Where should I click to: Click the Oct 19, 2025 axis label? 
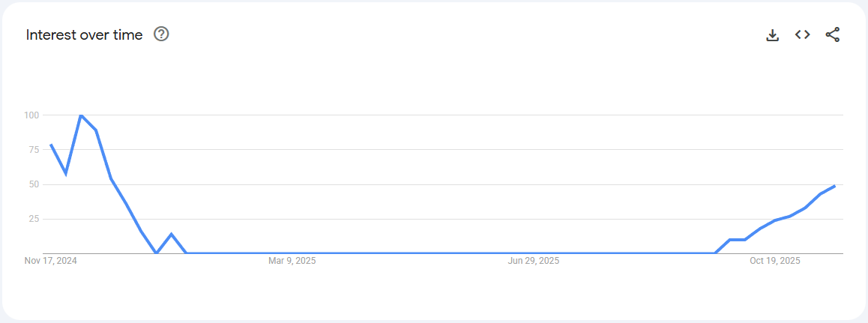tap(775, 262)
